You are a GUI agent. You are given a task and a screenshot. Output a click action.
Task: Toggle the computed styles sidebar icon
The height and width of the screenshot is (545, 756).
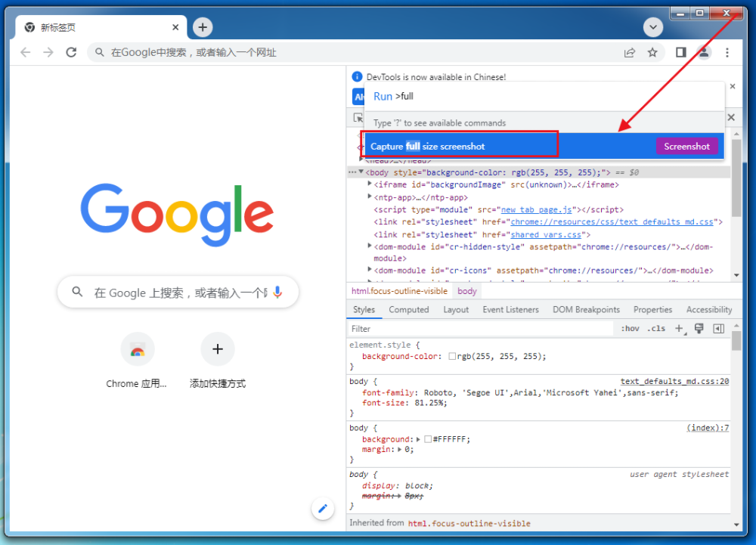[x=718, y=329]
